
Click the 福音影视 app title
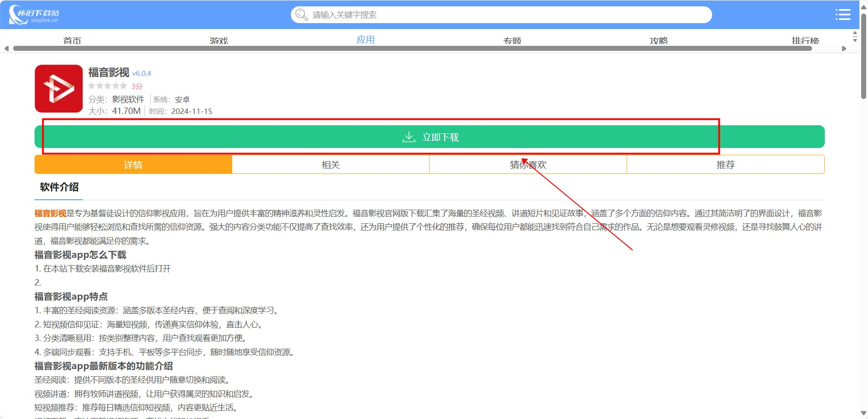tap(109, 72)
